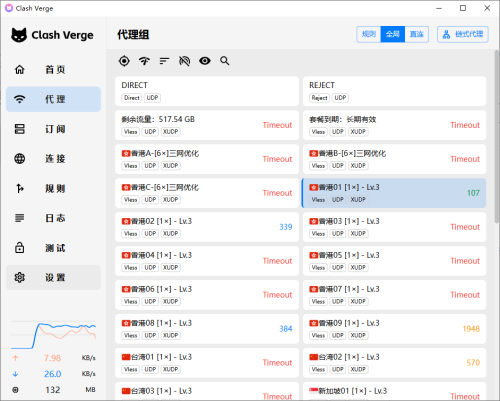Retest delay 1948 on 香港09
Screen dimensions: 500x401
click(x=471, y=329)
